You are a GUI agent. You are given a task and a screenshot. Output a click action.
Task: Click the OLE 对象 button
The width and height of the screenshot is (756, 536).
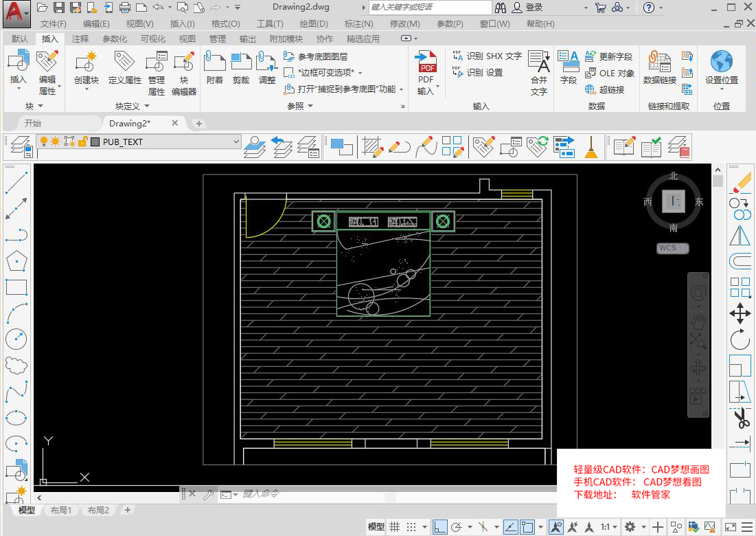pyautogui.click(x=609, y=73)
